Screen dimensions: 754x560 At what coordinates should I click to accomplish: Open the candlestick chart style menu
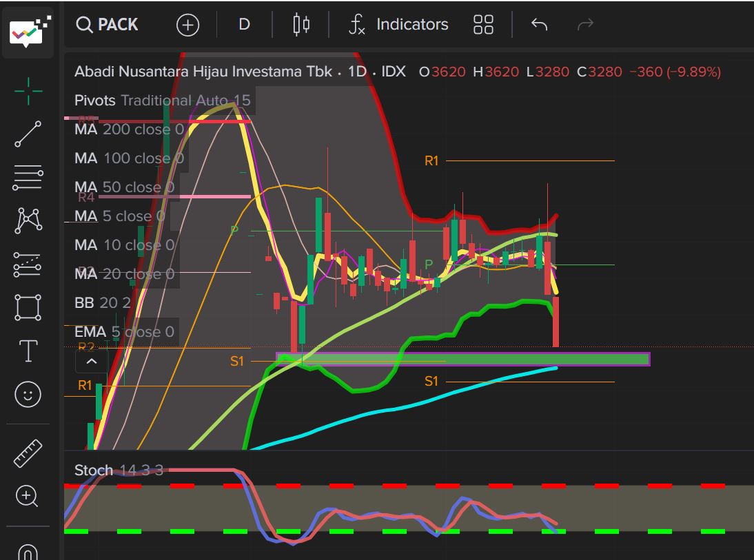301,25
